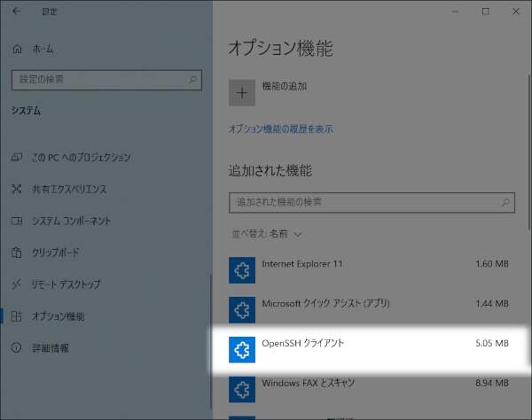Select the Microsoft クイック アシスト (アプリ) entry
Screen dimensions: 532x420
point(371,310)
